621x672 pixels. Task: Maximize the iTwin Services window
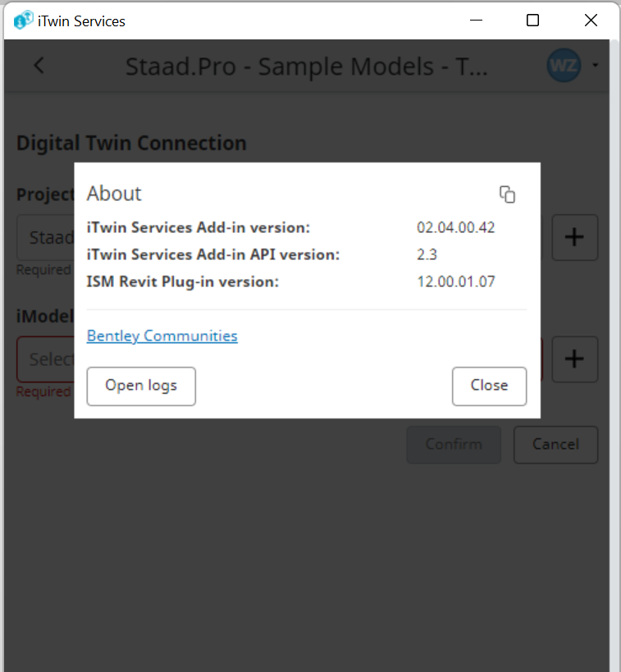coord(532,21)
